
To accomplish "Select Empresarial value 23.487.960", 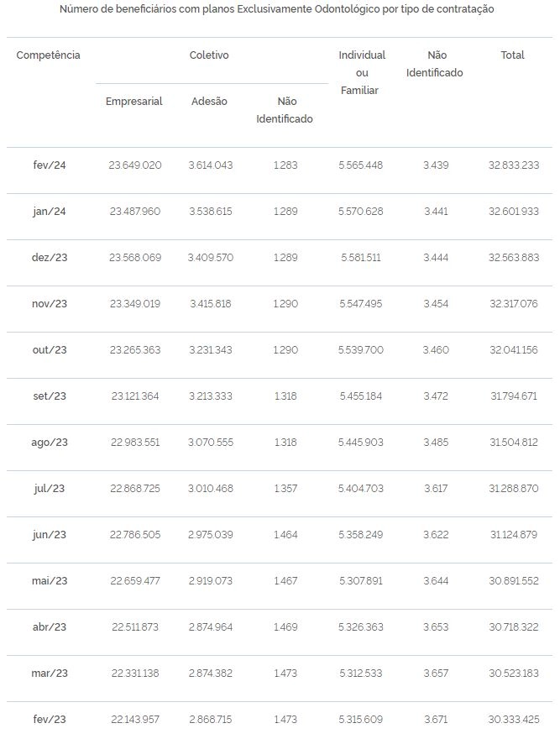I will (x=135, y=211).
